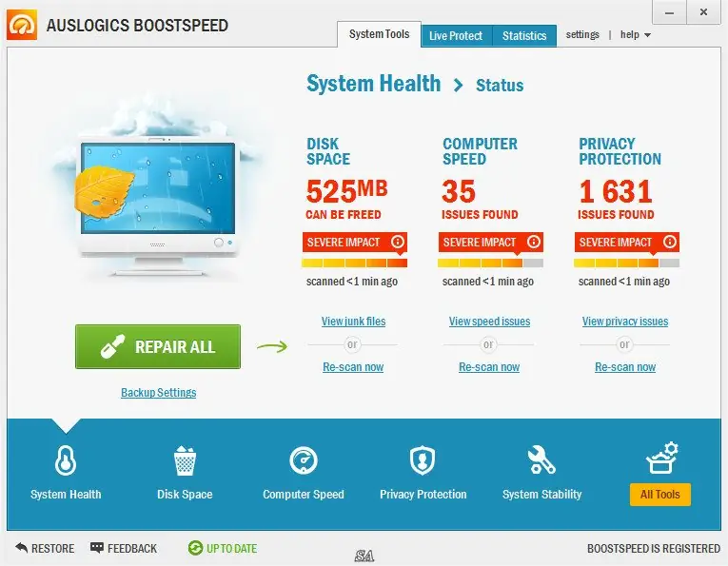Close the BoostSpeed window
The width and height of the screenshot is (728, 566).
tap(703, 12)
